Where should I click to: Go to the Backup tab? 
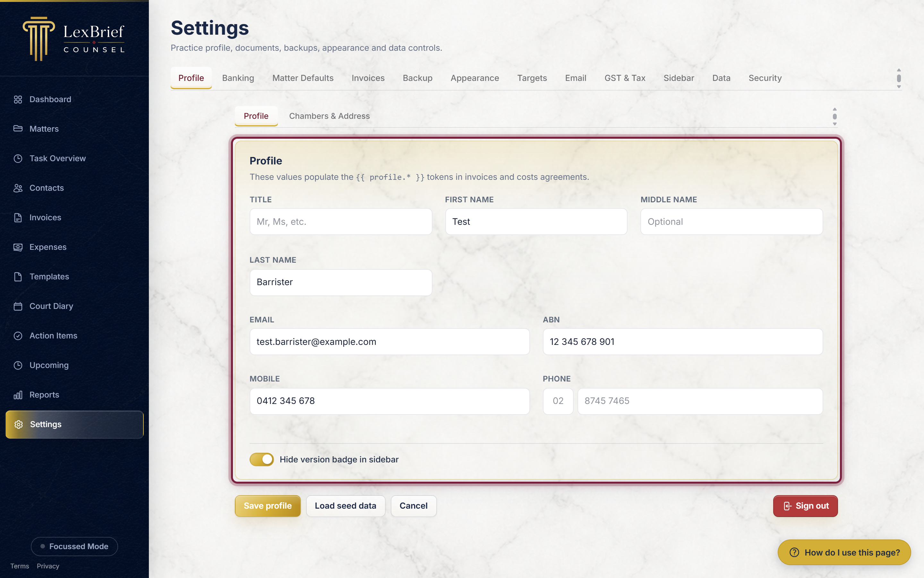tap(418, 78)
